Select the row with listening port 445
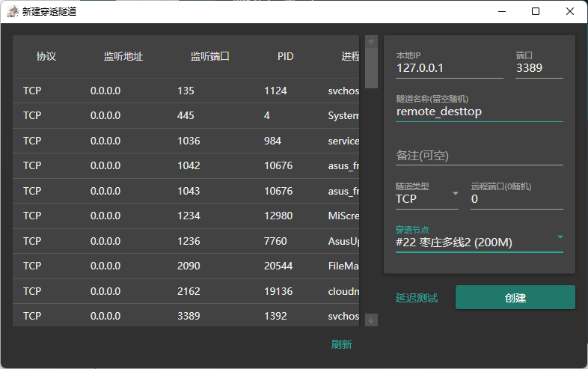This screenshot has height=369, width=588. click(x=187, y=116)
